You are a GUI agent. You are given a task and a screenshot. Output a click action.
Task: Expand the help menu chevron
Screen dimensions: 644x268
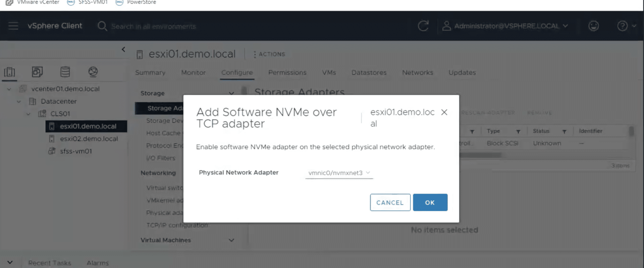(634, 26)
